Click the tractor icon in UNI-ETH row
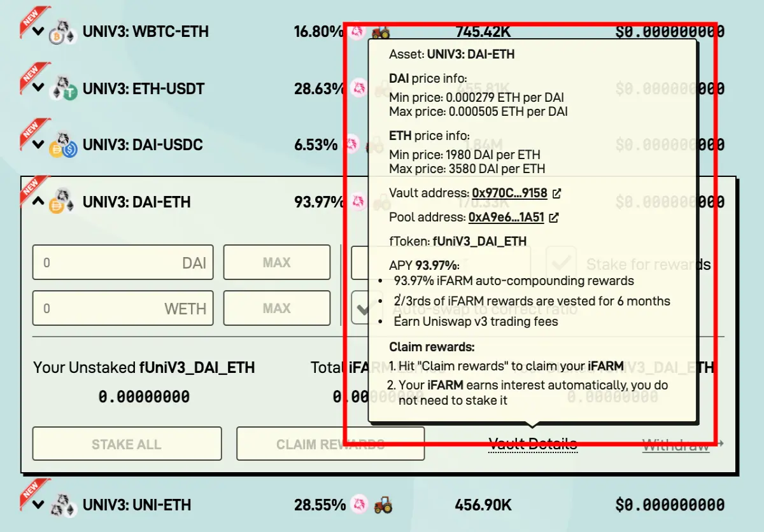Image resolution: width=764 pixels, height=532 pixels. 383,505
